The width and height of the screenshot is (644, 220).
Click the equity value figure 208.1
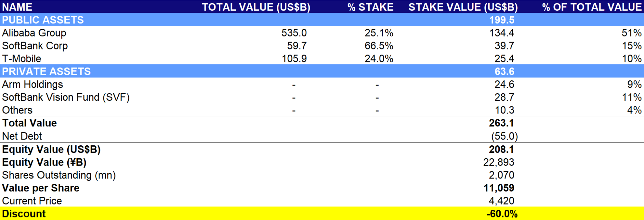(x=501, y=149)
